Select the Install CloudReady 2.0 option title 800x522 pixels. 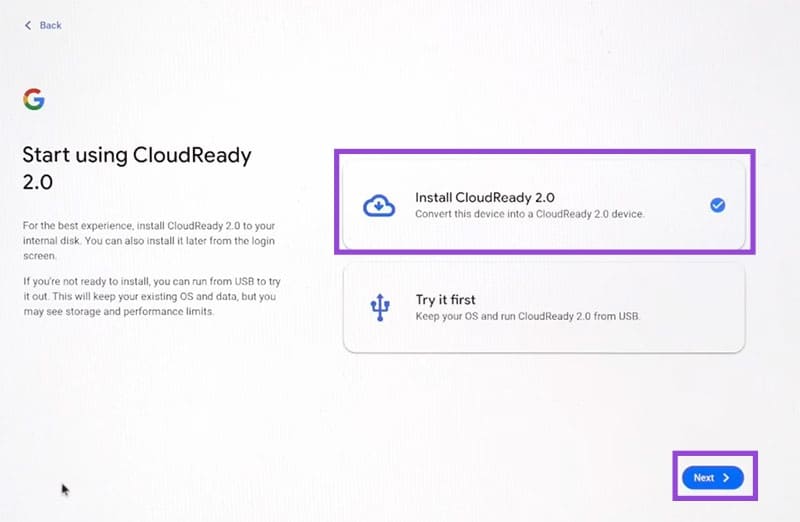click(485, 197)
